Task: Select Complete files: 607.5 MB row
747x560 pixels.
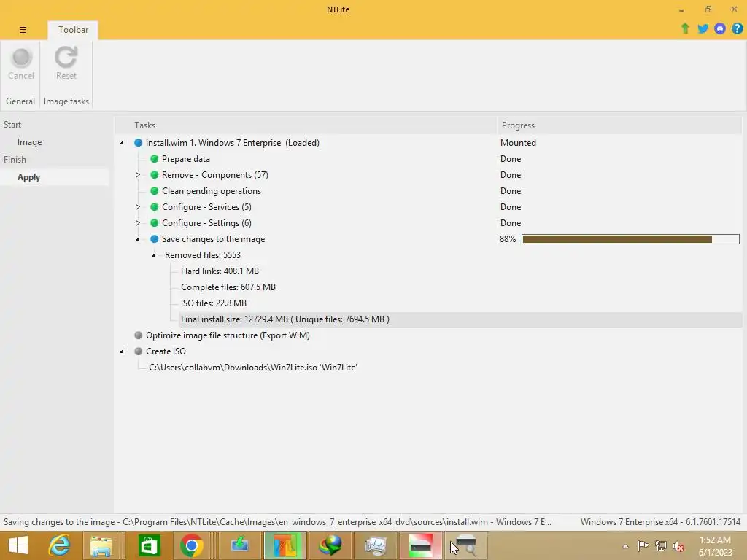Action: tap(228, 287)
